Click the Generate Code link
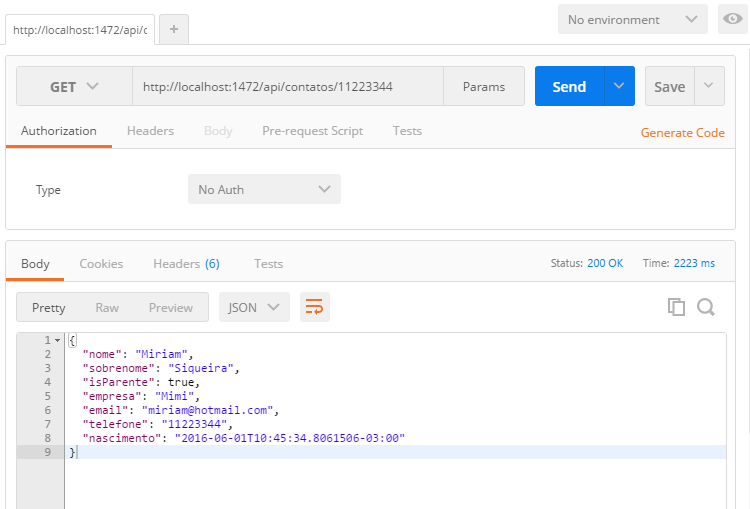Image resolution: width=750 pixels, height=509 pixels. pos(683,133)
